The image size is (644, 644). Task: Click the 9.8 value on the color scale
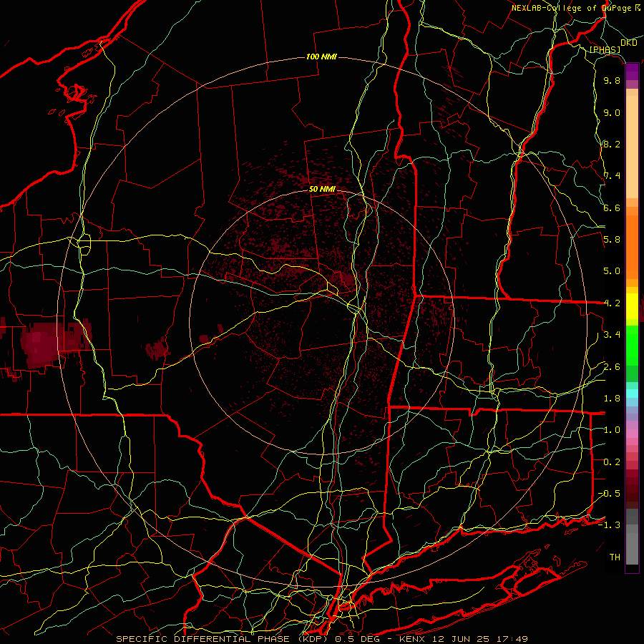click(612, 81)
